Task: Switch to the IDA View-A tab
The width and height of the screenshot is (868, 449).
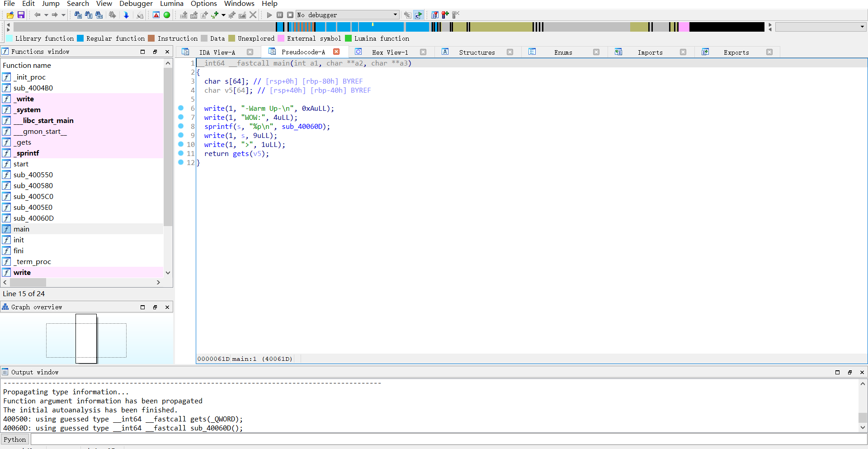Action: pos(217,52)
